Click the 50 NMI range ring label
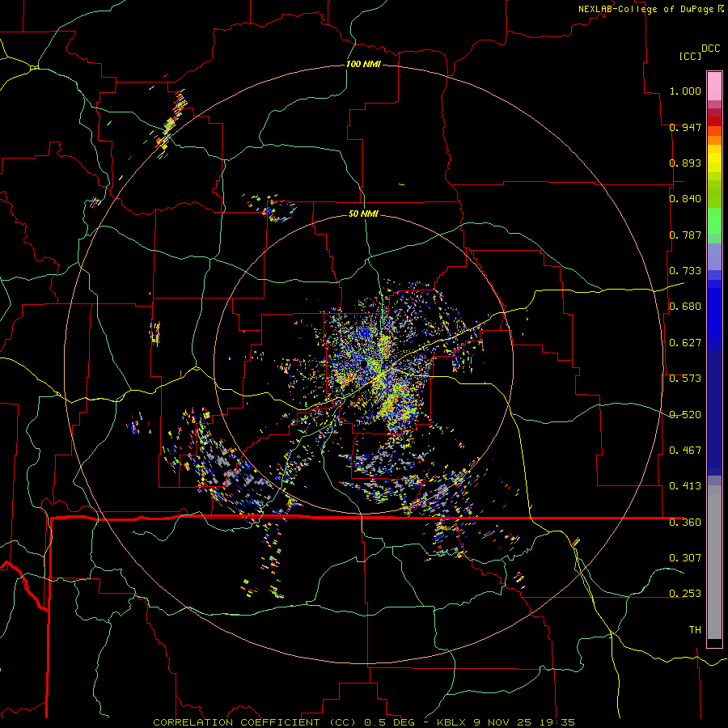This screenshot has height=728, width=728. pyautogui.click(x=363, y=214)
